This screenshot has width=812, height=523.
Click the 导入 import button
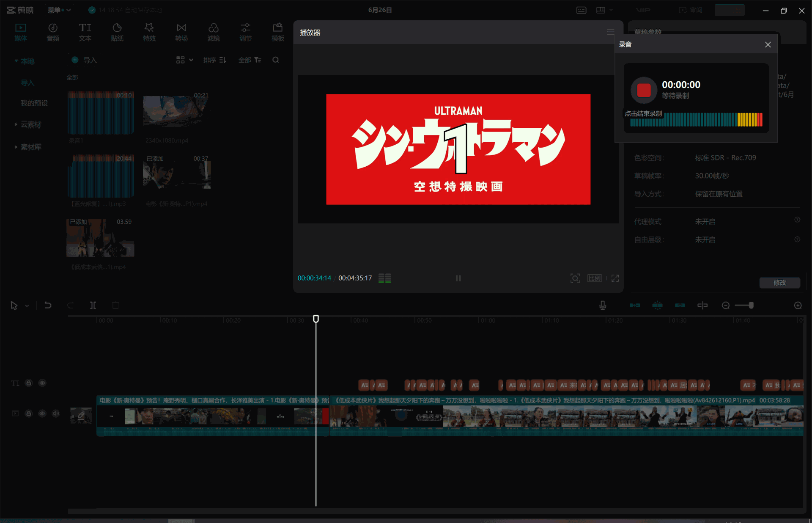pos(84,60)
